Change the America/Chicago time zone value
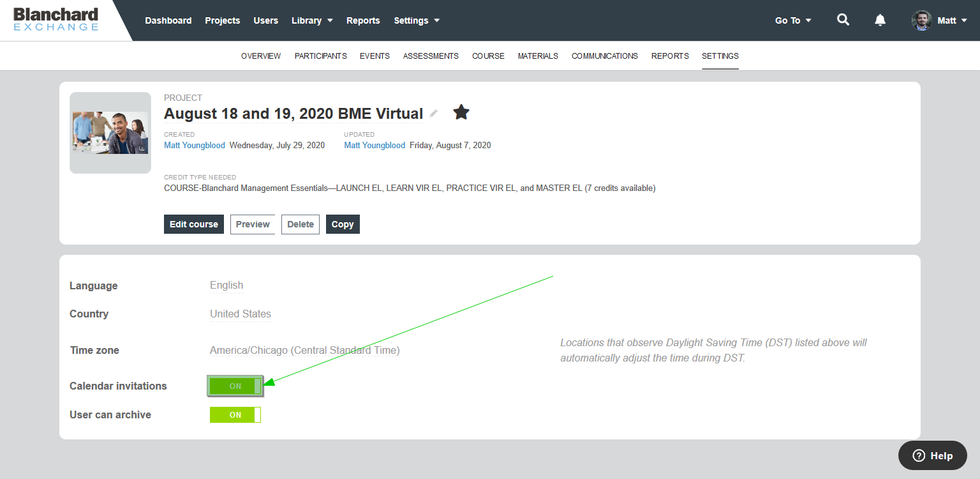Viewport: 980px width, 479px height. pyautogui.click(x=305, y=350)
